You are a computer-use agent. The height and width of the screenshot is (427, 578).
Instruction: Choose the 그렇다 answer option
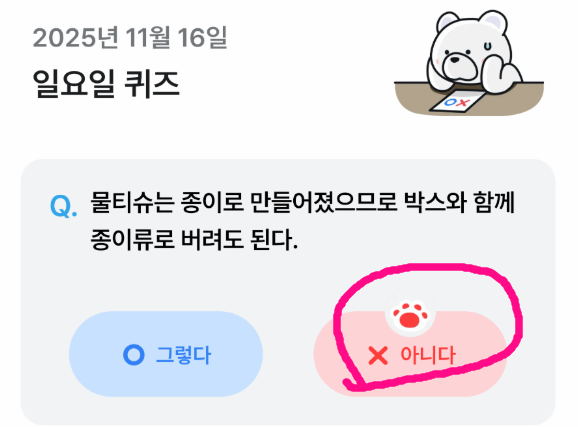tap(166, 354)
